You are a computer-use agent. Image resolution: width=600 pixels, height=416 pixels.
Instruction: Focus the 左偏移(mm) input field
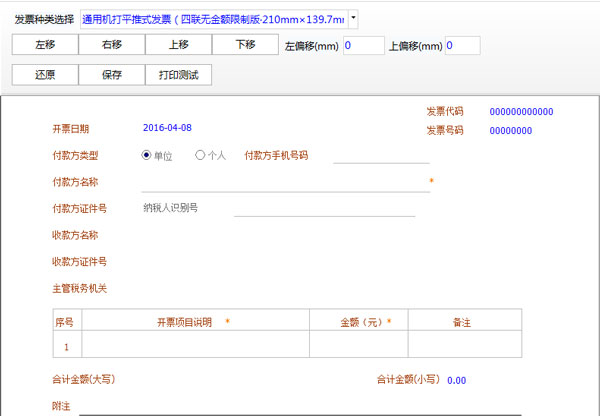(x=362, y=46)
